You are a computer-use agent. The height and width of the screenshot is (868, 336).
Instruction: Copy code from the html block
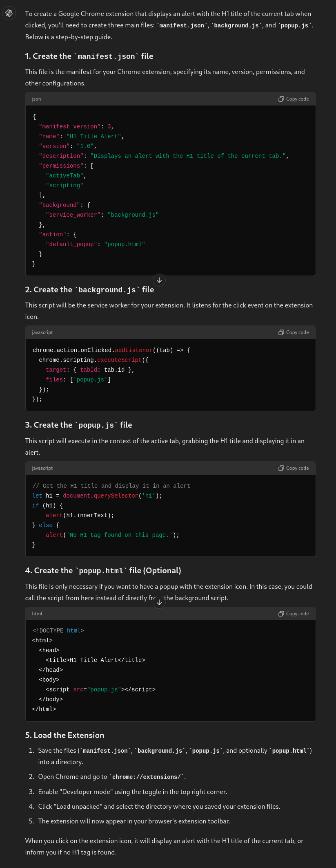294,614
